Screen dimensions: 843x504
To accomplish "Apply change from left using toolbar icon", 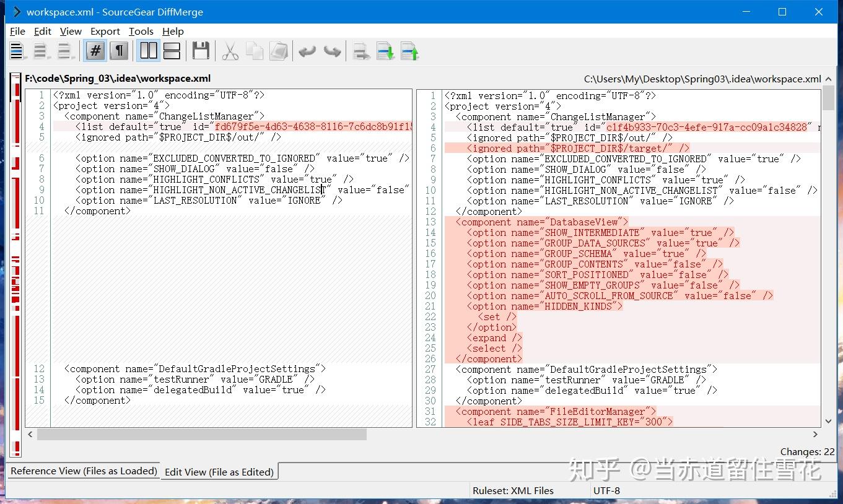I will 362,51.
